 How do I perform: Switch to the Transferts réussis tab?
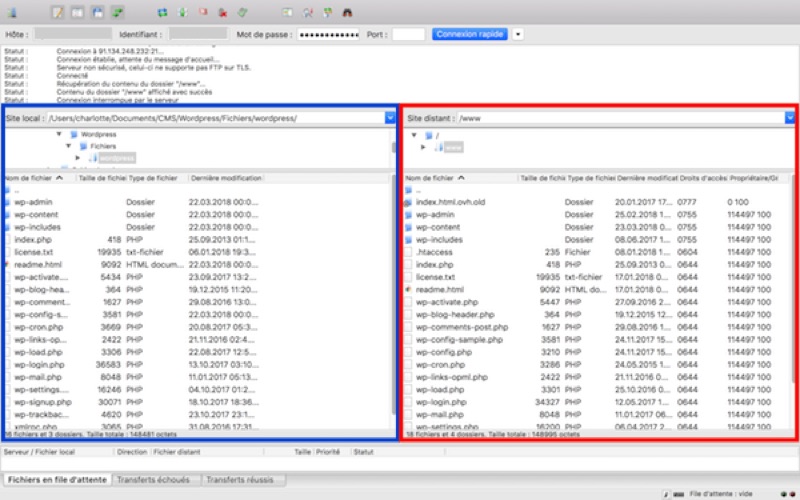pyautogui.click(x=239, y=480)
